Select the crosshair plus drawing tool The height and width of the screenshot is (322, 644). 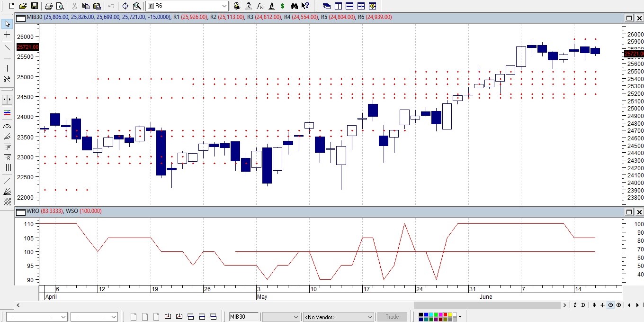coord(7,35)
